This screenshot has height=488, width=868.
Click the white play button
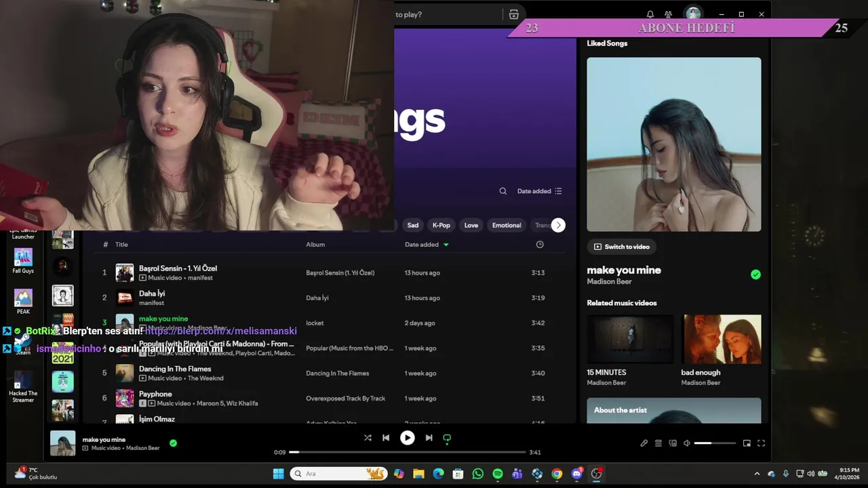tap(407, 438)
